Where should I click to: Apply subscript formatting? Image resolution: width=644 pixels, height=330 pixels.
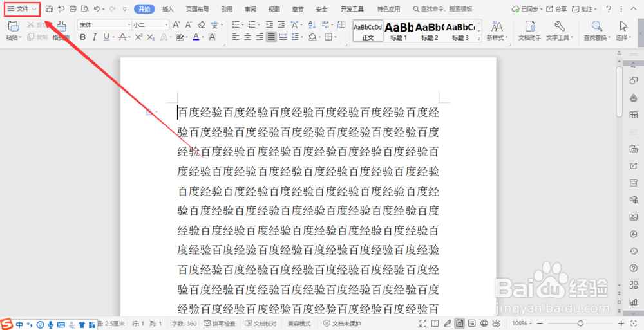click(151, 37)
